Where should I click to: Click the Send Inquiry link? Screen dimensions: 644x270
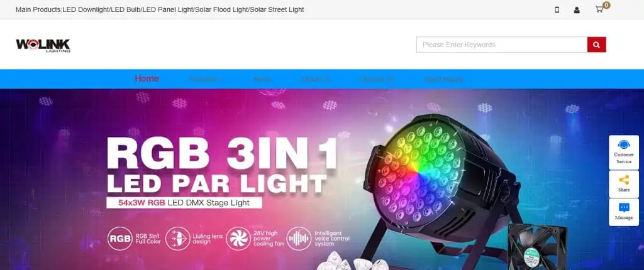click(x=444, y=79)
